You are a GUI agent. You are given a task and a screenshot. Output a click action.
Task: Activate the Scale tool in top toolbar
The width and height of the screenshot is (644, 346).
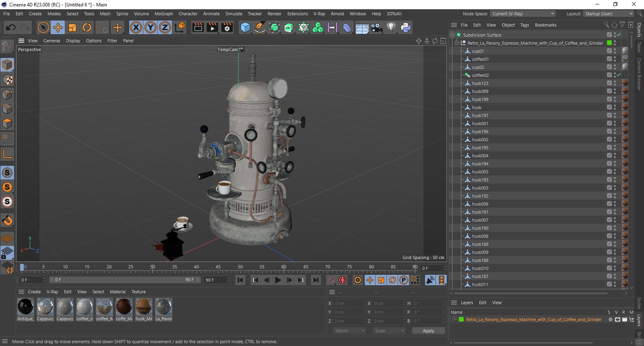pyautogui.click(x=72, y=27)
